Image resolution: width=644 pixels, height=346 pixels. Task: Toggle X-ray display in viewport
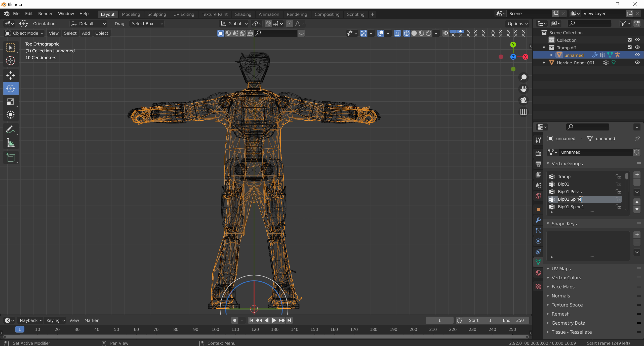(x=397, y=33)
